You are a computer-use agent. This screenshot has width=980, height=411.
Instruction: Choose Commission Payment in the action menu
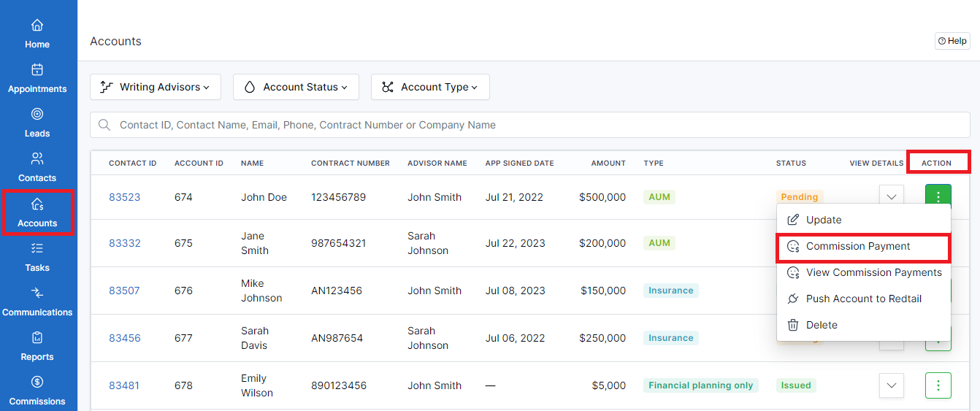(x=864, y=247)
